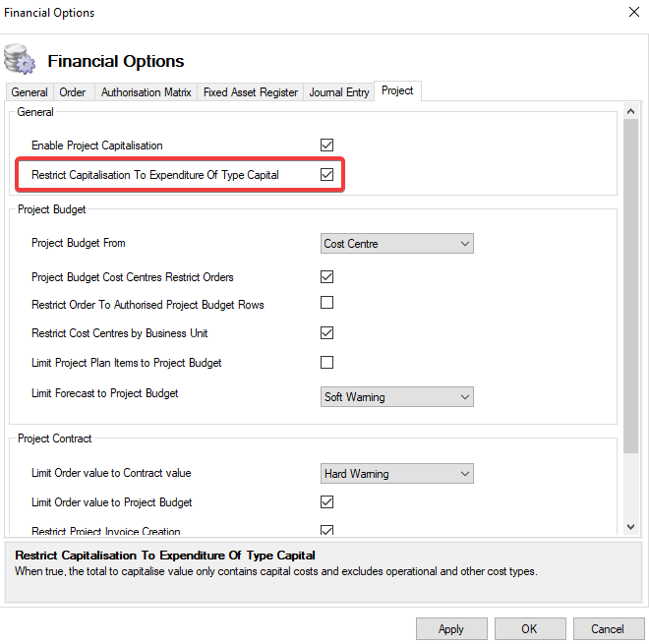Screen dimensions: 649x644
Task: Uncheck Restrict Capitalisation To Expenditure Of Type Capital
Action: [327, 175]
